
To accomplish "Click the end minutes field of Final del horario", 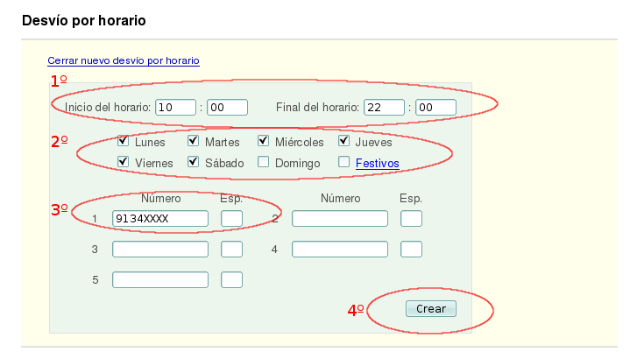I will point(435,107).
